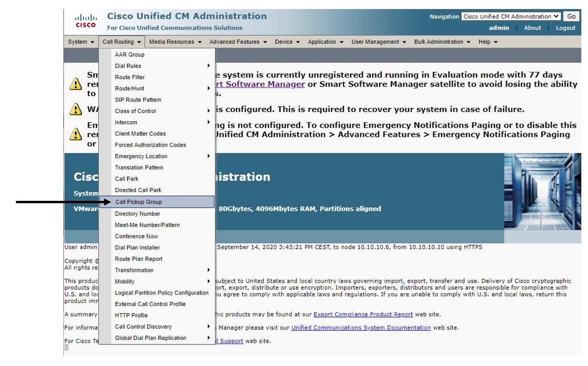Select Call Park menu entry
588x366 pixels.
(157, 179)
